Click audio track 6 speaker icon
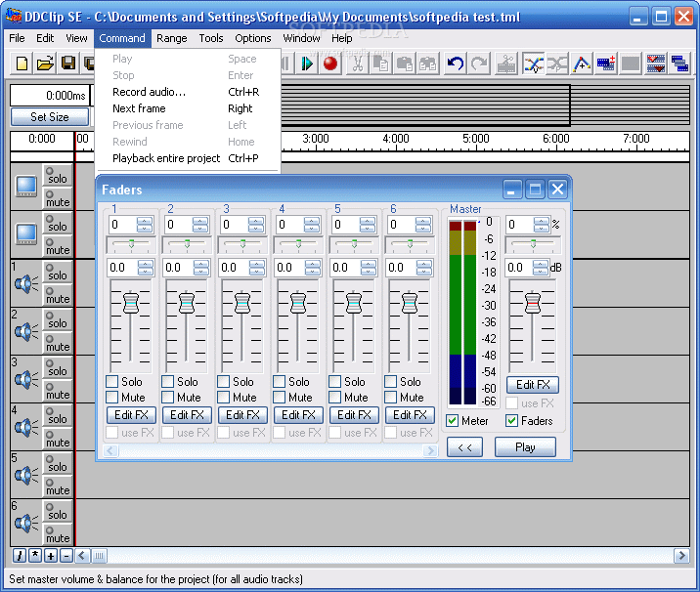The image size is (700, 592). [x=25, y=524]
